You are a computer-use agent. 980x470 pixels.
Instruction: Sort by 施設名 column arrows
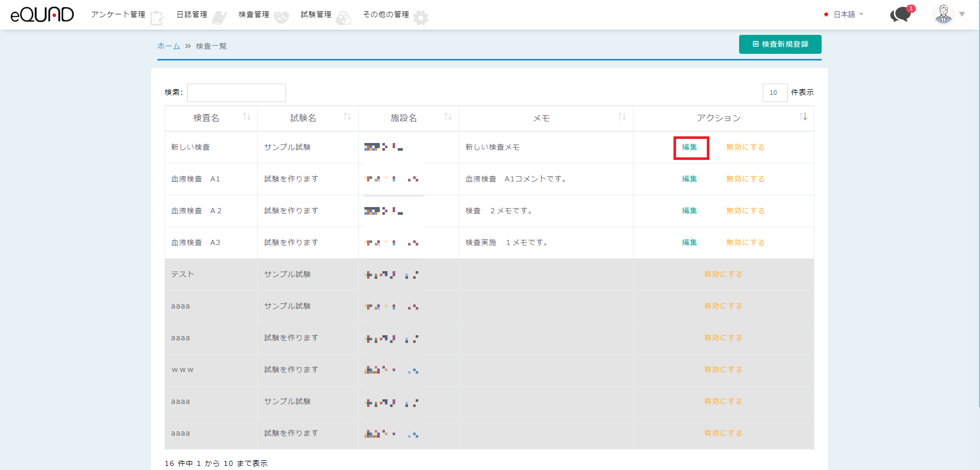447,117
